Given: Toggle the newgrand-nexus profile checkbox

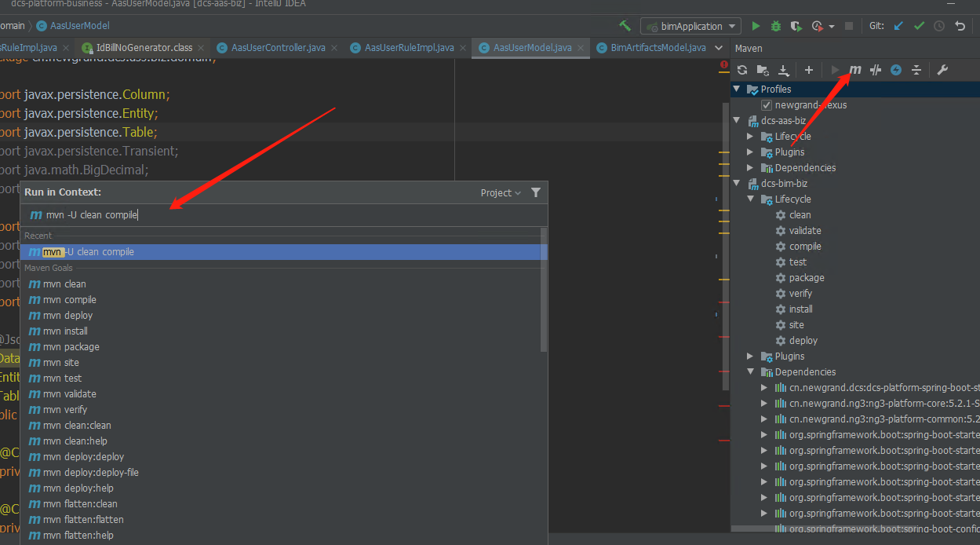Looking at the screenshot, I should tap(767, 105).
